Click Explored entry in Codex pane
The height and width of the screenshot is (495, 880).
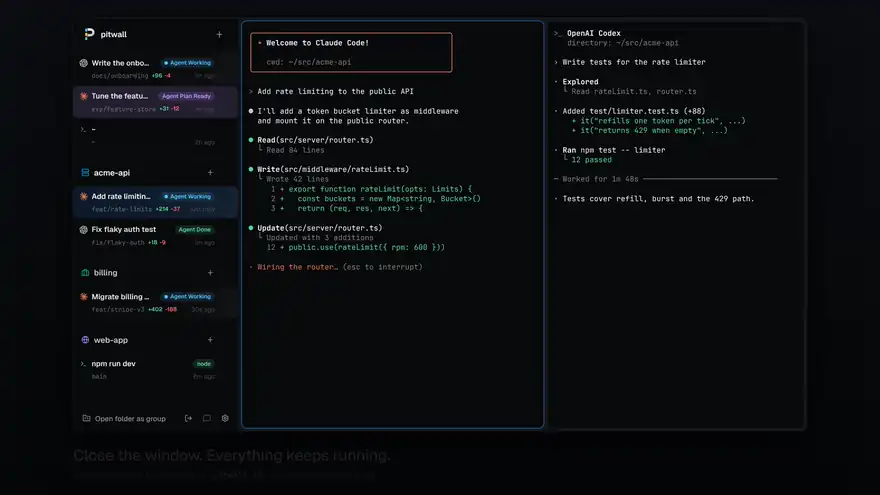580,81
